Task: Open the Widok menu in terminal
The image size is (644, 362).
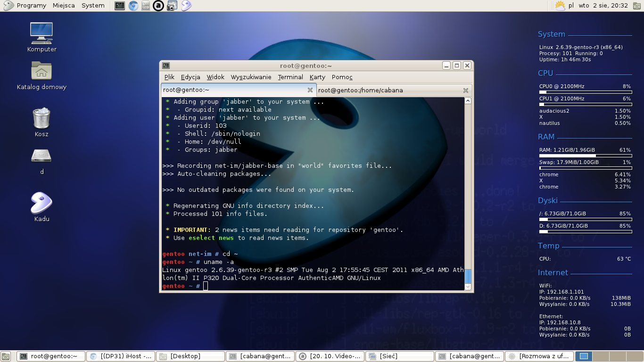Action: point(215,77)
